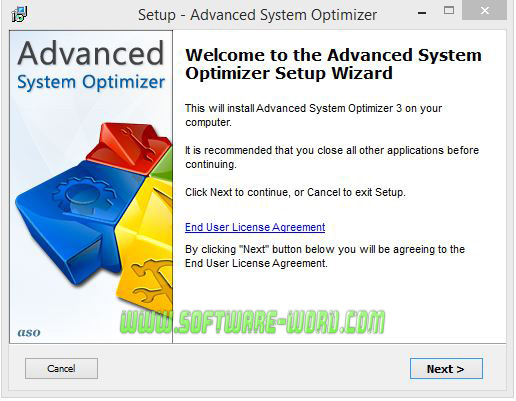
Task: Click the Next button to continue setup
Action: pyautogui.click(x=446, y=368)
